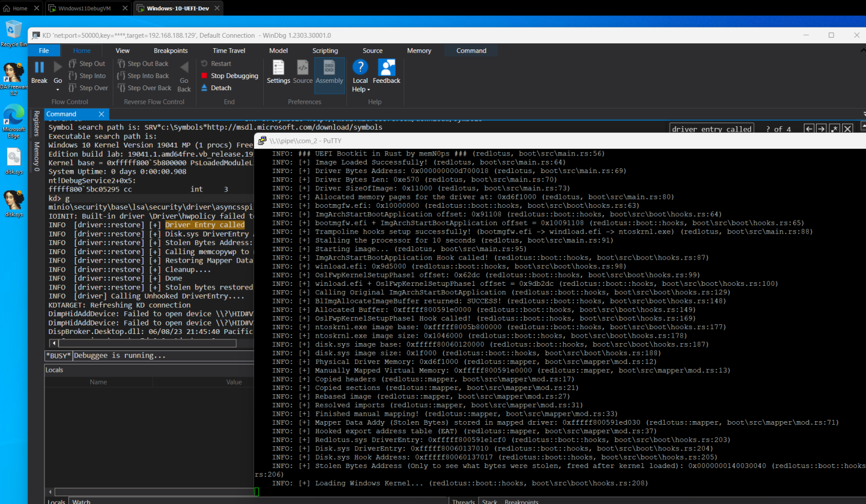The image size is (866, 504).
Task: Toggle the regex search option button
Action: [834, 129]
